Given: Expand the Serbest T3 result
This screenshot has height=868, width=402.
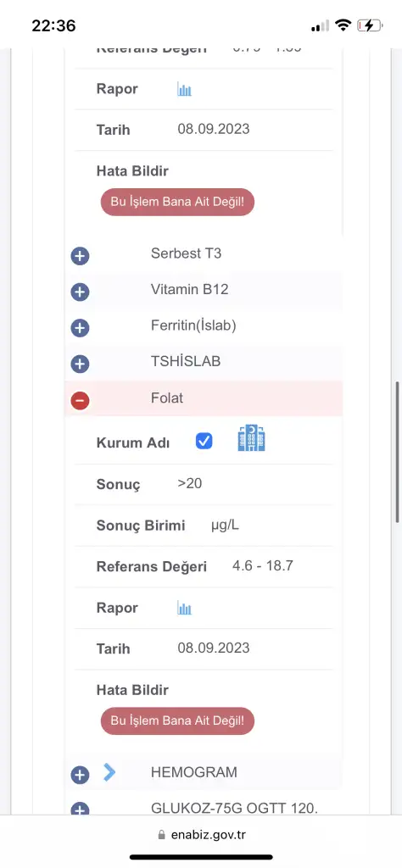Looking at the screenshot, I should [81, 256].
